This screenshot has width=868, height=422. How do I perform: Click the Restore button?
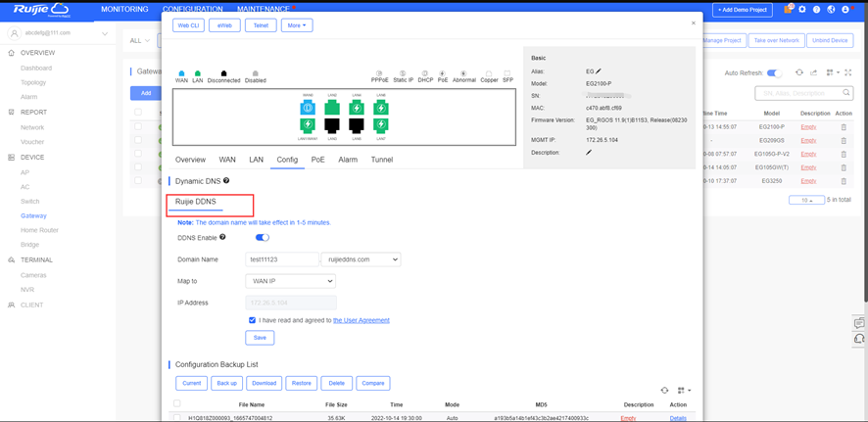pyautogui.click(x=302, y=383)
